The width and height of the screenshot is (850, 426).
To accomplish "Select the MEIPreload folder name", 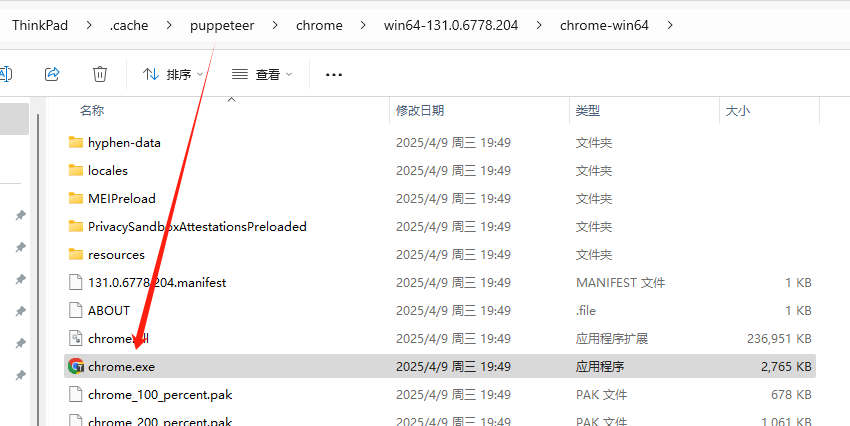I will (122, 198).
